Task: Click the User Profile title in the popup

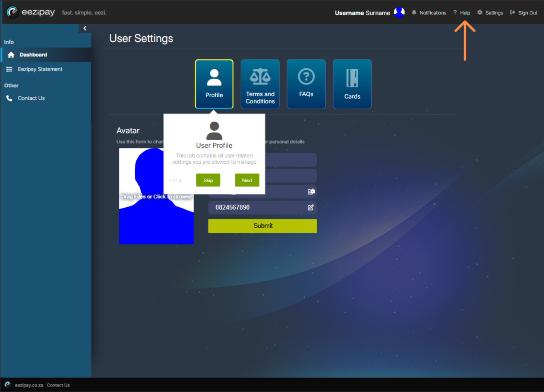Action: [x=214, y=146]
